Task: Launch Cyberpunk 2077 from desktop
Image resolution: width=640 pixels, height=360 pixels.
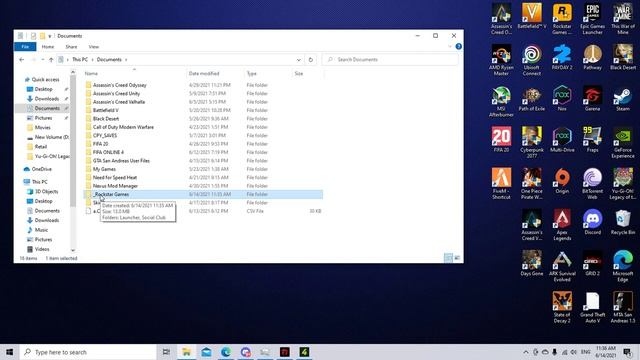Action: point(531,142)
